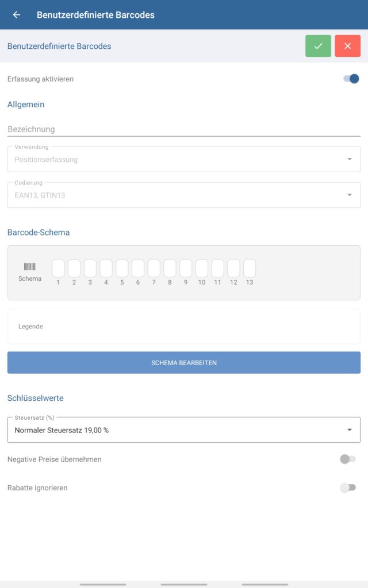Confirm with the green checkmark button
Screen dimensions: 368x588
(x=318, y=46)
